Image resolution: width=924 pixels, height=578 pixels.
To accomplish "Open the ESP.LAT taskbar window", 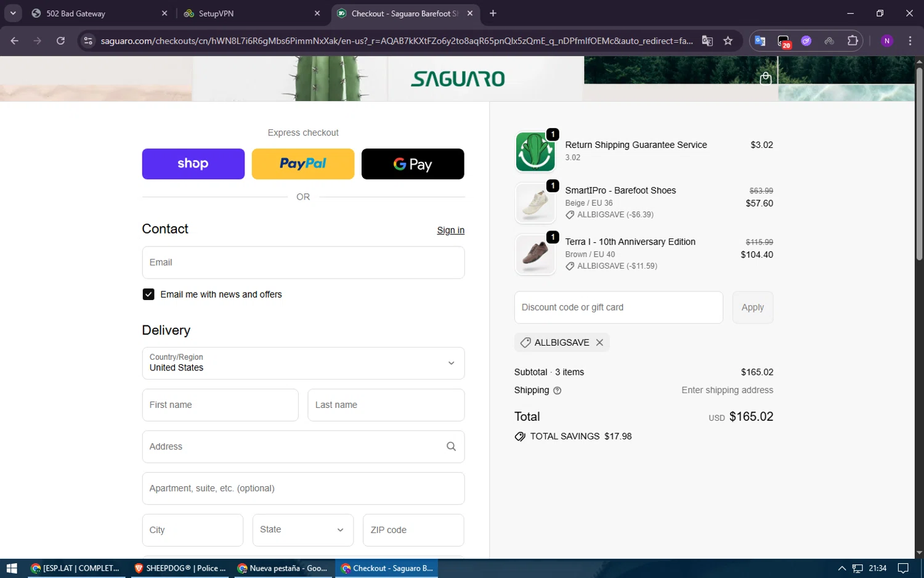I will [x=75, y=568].
